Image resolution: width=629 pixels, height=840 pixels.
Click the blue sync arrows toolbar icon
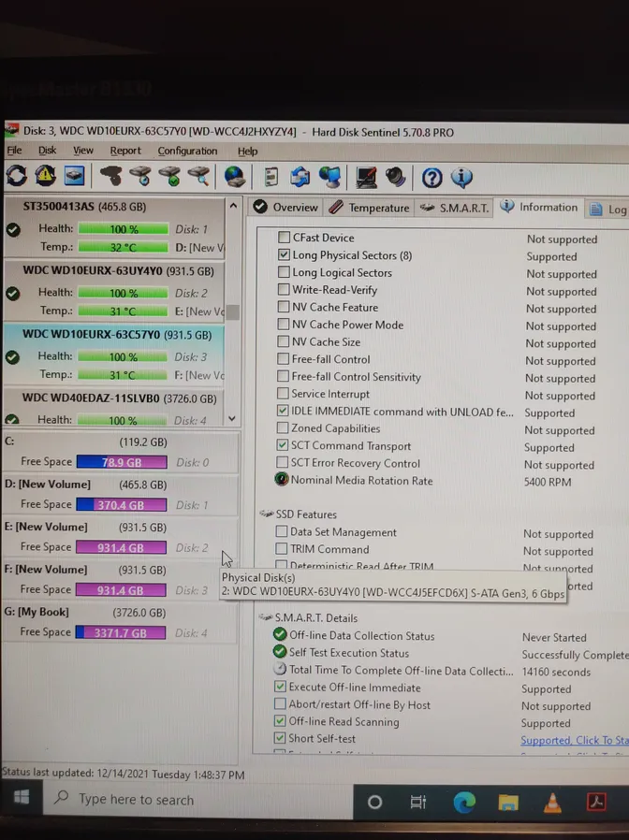point(300,177)
